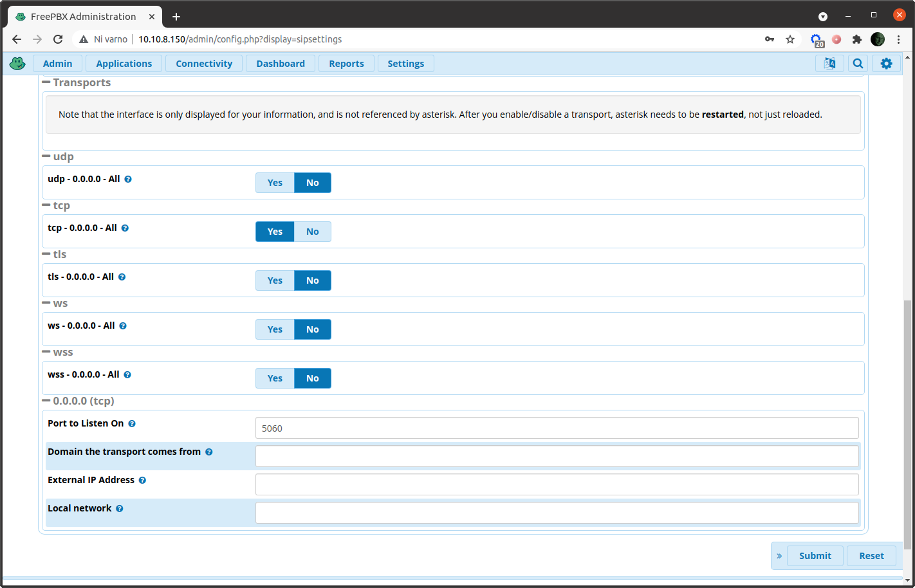
Task: Open the language selection icon
Action: click(x=829, y=63)
